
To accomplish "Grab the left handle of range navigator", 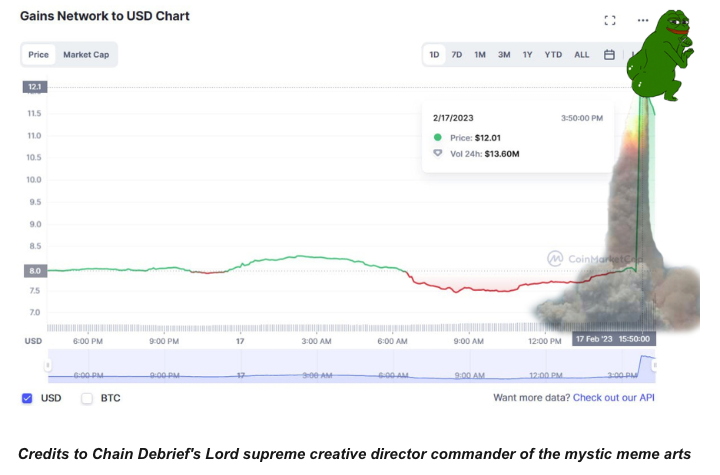I will 47,366.
